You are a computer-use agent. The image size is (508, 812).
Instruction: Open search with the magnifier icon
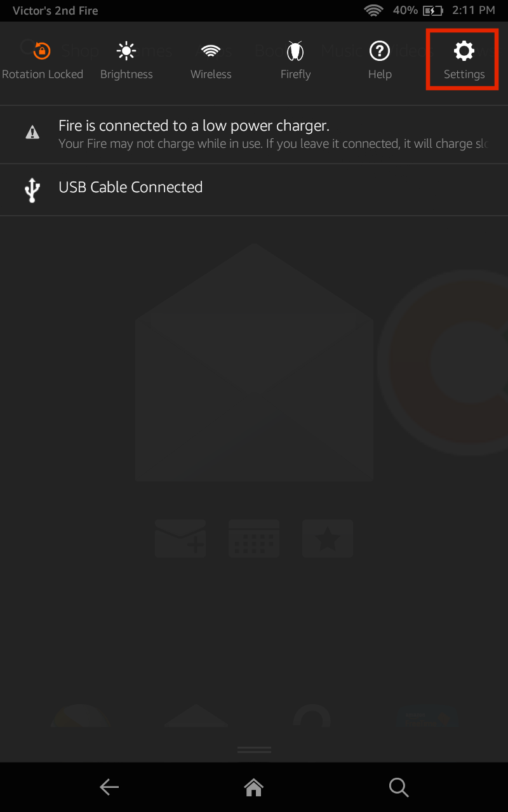click(399, 787)
